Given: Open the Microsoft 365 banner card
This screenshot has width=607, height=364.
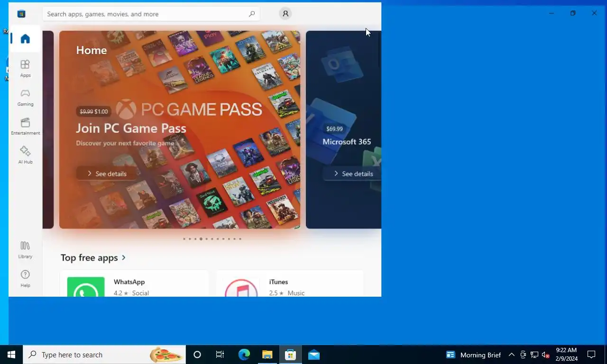Looking at the screenshot, I should tap(343, 130).
